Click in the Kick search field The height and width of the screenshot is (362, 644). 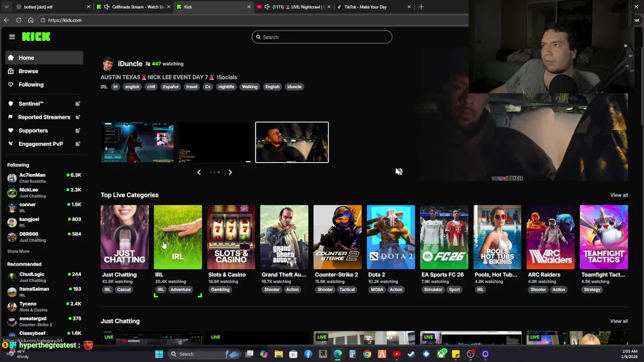[322, 37]
